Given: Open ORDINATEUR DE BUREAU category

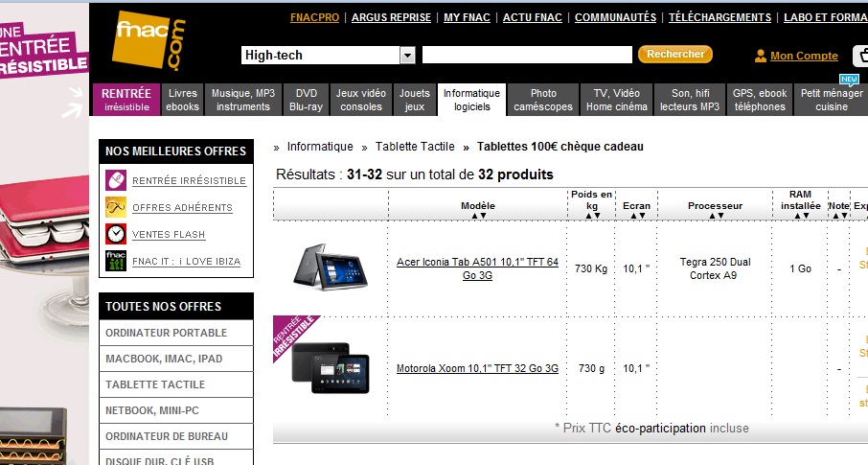Looking at the screenshot, I should [x=176, y=436].
